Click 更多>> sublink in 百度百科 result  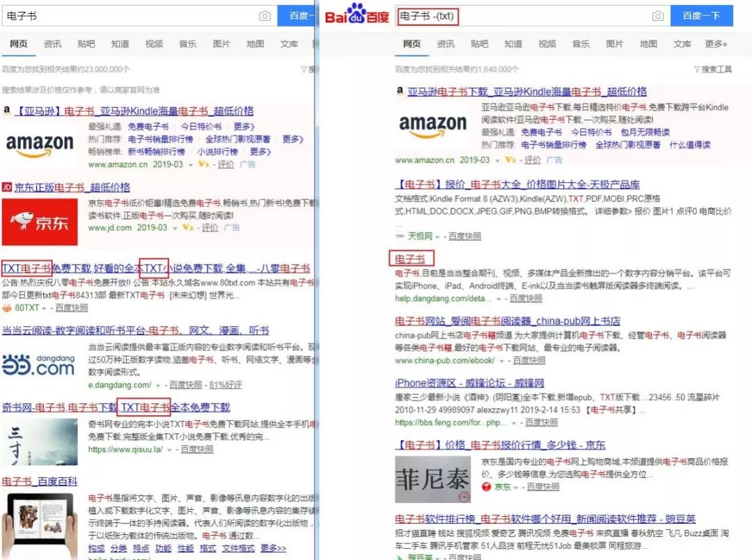coord(274,548)
